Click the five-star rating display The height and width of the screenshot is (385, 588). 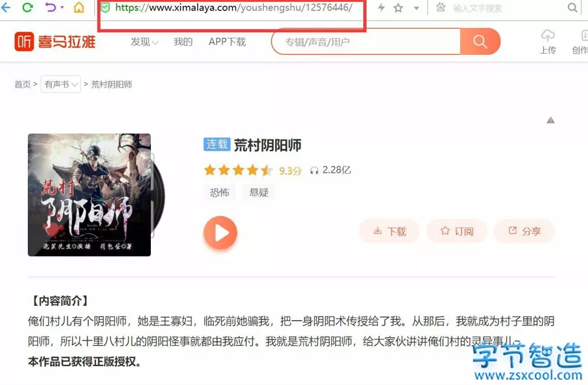[x=238, y=171]
